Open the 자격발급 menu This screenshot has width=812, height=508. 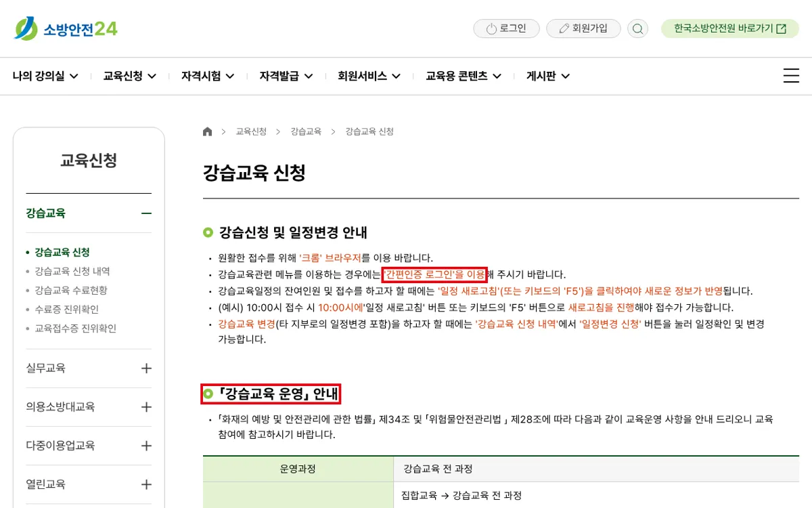click(x=286, y=76)
